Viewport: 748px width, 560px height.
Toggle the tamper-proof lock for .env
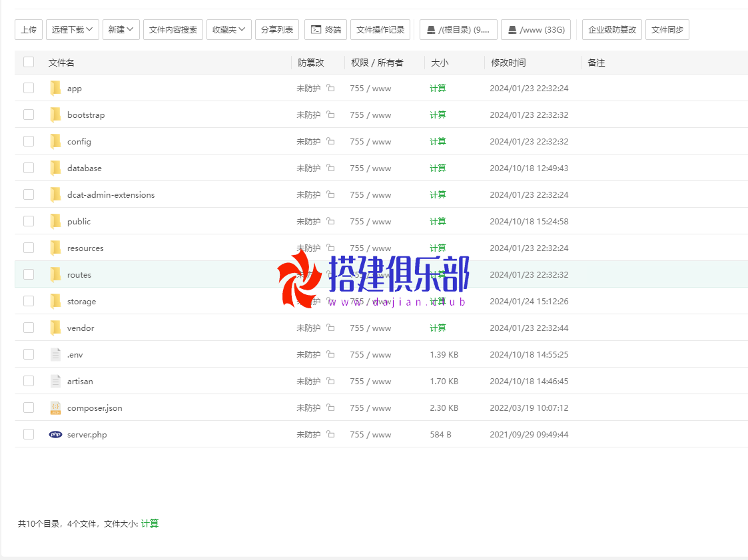point(330,354)
